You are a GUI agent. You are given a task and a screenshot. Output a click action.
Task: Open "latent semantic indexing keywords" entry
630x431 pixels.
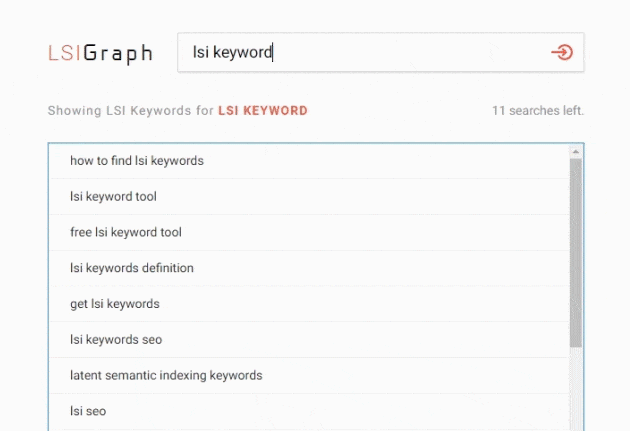point(309,375)
